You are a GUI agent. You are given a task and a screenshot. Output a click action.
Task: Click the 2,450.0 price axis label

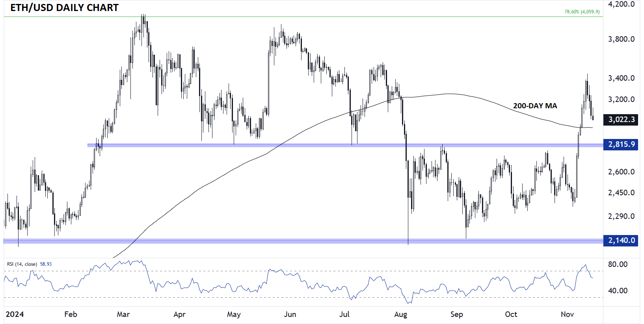click(x=622, y=193)
